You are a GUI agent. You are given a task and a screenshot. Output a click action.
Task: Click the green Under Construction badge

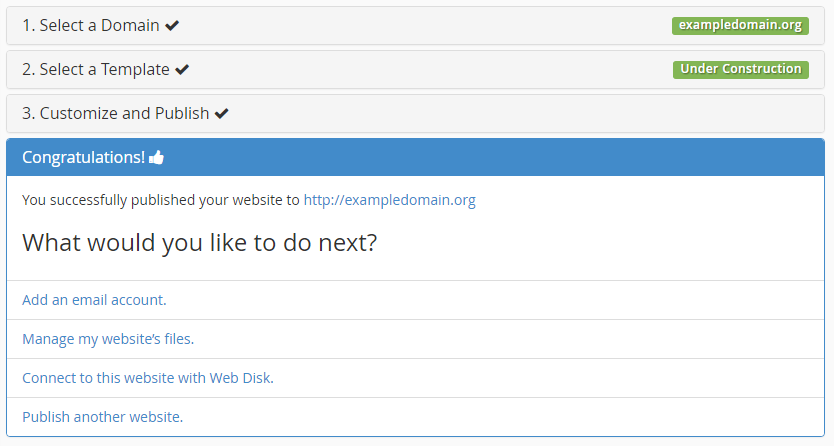click(x=741, y=69)
